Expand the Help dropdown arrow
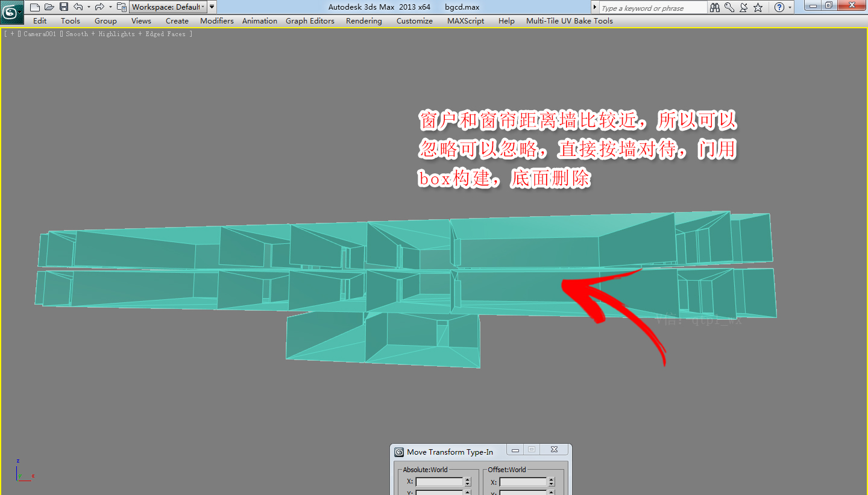The height and width of the screenshot is (495, 868). pyautogui.click(x=790, y=8)
